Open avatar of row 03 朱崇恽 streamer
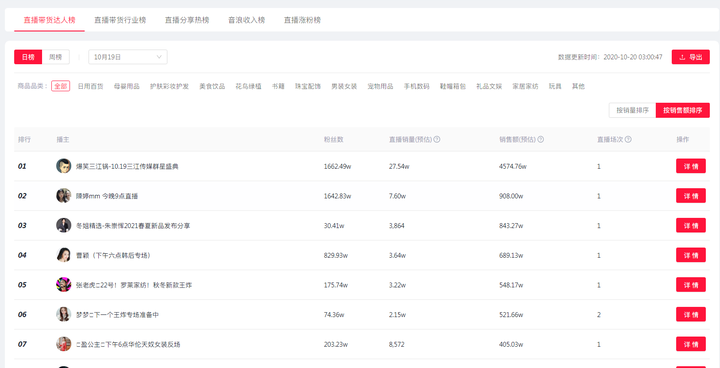The width and height of the screenshot is (720, 368). click(x=63, y=225)
